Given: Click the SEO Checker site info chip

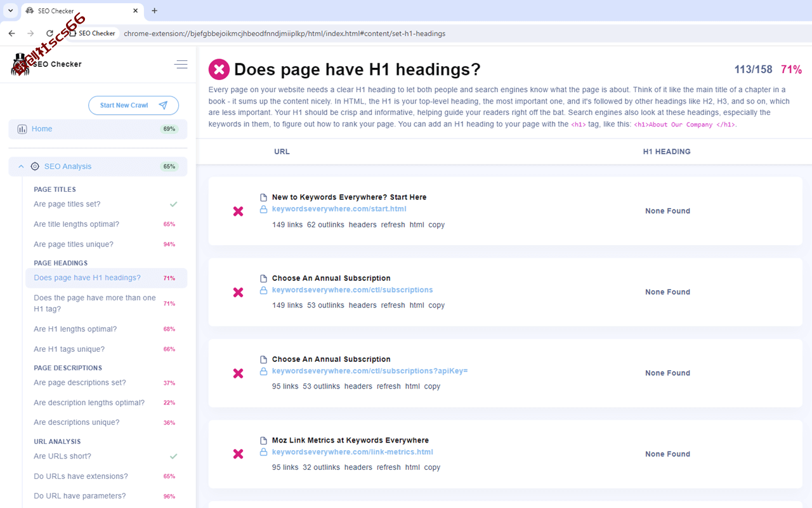Looking at the screenshot, I should pos(93,33).
